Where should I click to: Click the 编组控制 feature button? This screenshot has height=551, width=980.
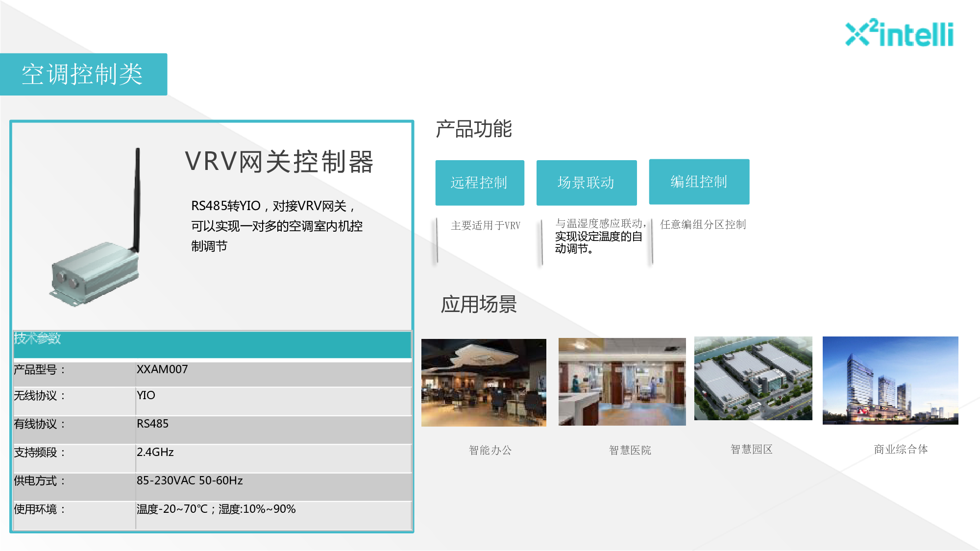tap(699, 182)
